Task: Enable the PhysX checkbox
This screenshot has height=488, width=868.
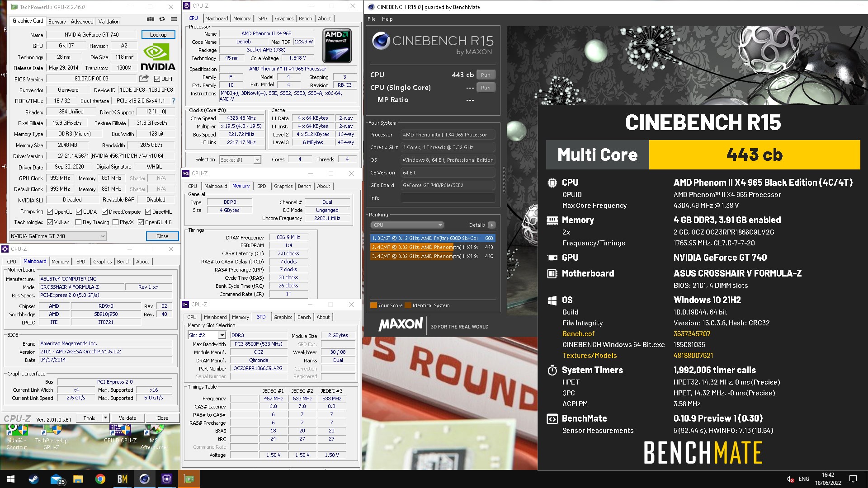Action: coord(115,222)
